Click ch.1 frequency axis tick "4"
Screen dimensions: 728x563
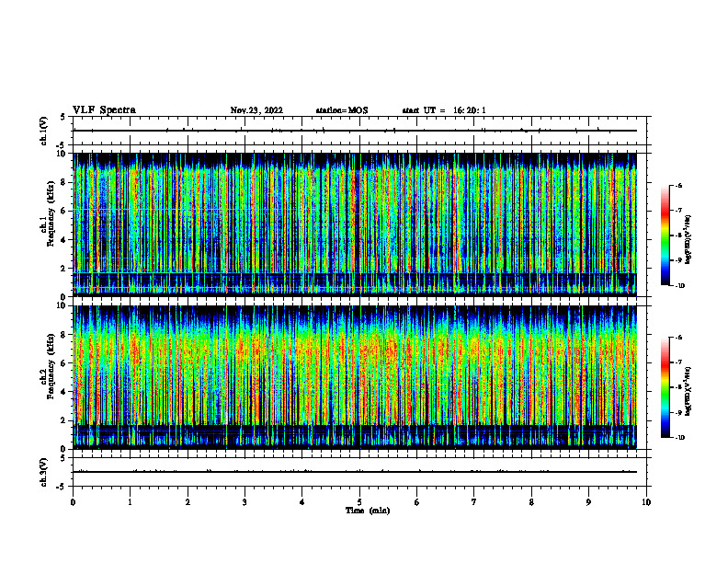click(64, 240)
